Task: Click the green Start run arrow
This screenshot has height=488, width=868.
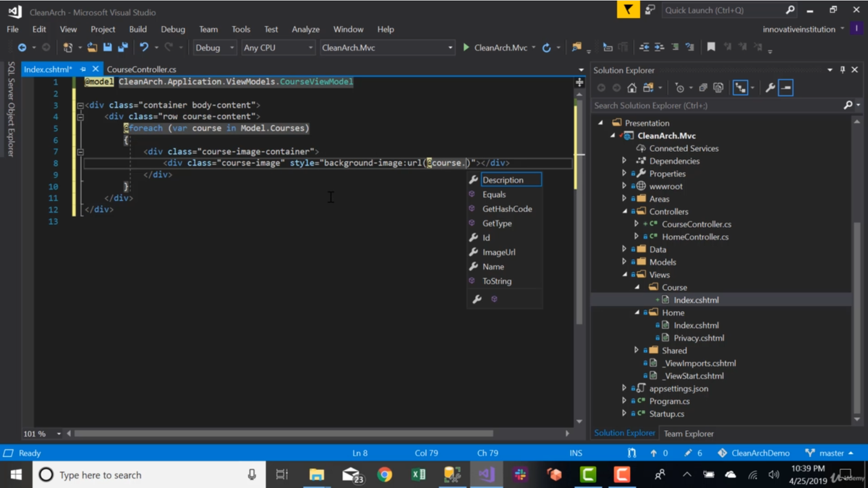Action: coord(466,48)
